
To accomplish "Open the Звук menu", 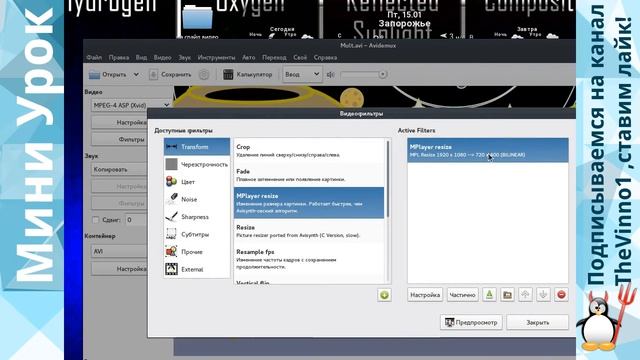I will (184, 58).
